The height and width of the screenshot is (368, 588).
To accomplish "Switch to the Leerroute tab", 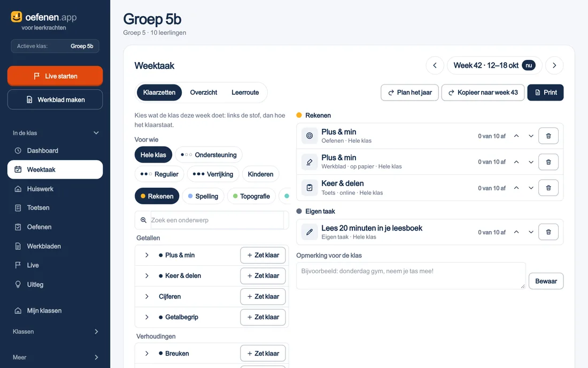I will [245, 93].
